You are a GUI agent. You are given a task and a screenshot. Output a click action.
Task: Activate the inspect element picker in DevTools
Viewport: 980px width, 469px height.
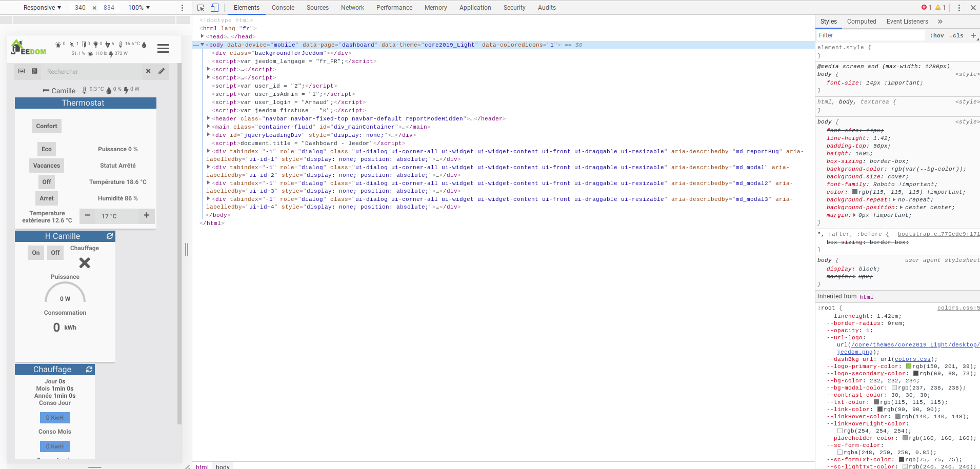pos(201,8)
